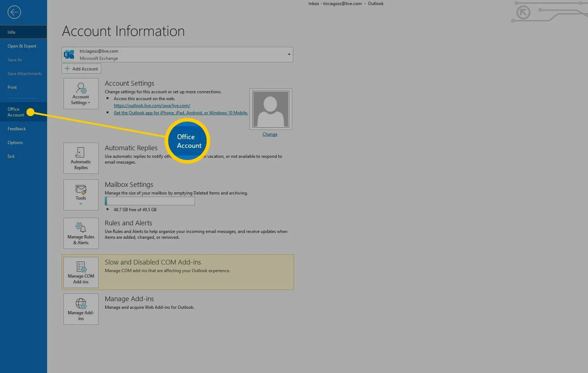Open Outlook Options
Screen dimensions: 588x373
(24, 143)
